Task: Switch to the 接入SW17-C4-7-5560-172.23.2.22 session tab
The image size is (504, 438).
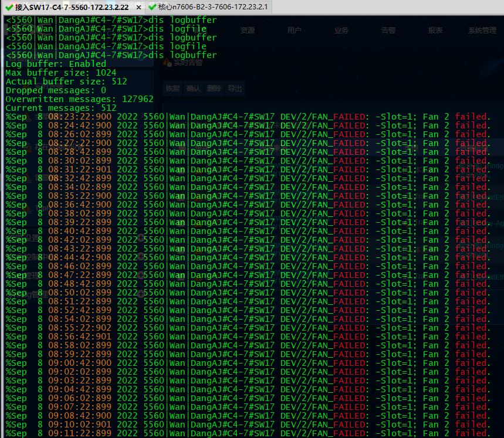Action: pyautogui.click(x=73, y=7)
